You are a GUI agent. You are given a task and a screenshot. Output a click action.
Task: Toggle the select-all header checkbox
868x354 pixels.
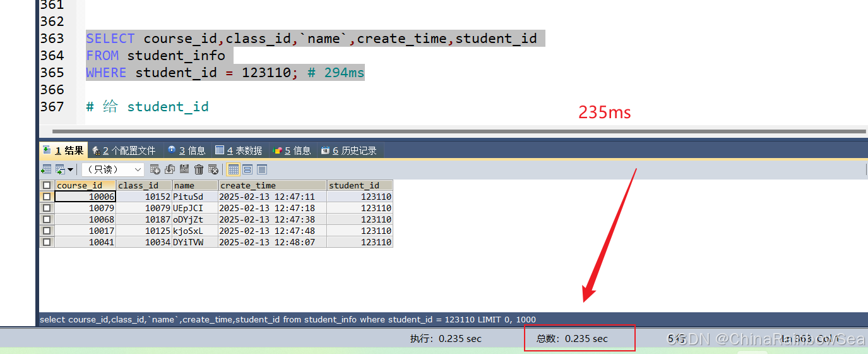tap(47, 185)
